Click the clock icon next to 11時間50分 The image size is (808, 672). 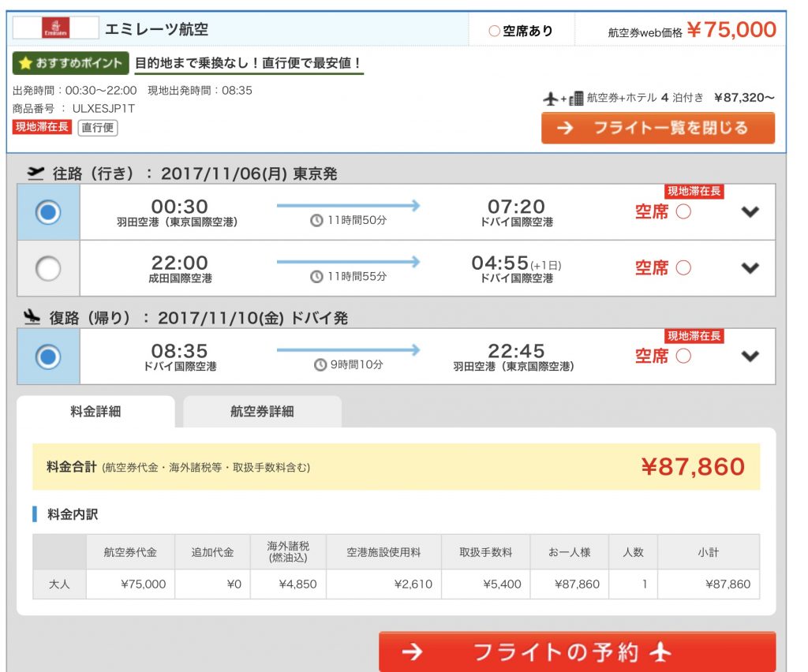point(316,220)
